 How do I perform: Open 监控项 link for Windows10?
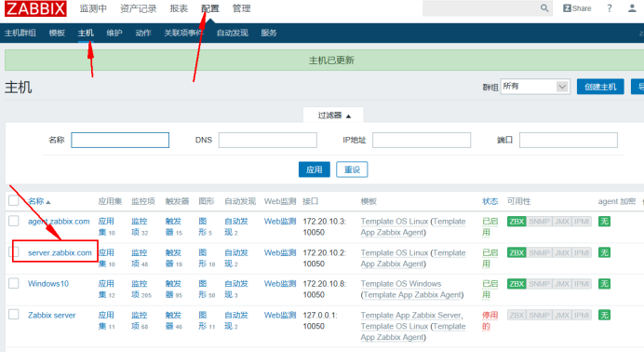[140, 290]
